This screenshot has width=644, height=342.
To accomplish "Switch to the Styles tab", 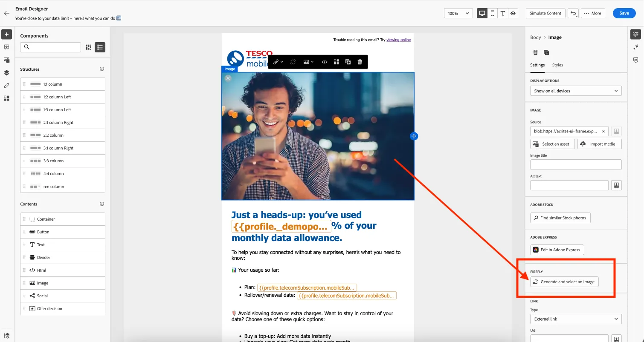I will (557, 65).
